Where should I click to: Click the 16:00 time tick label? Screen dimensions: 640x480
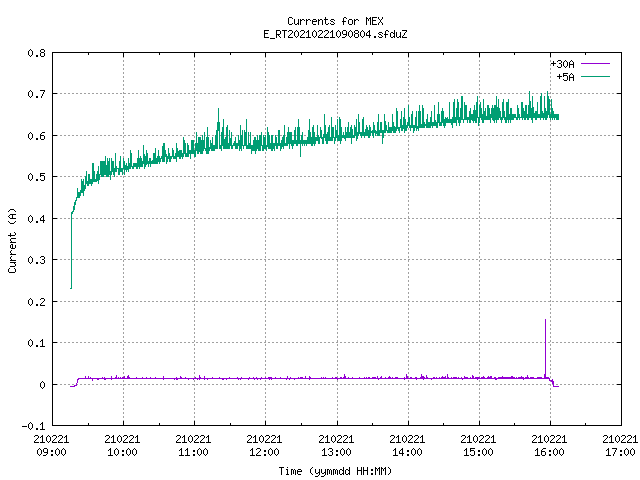[549, 452]
